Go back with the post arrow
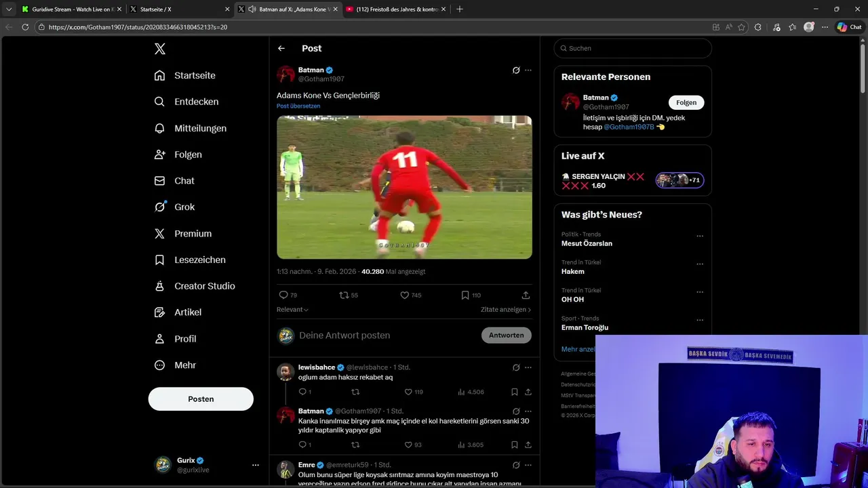The height and width of the screenshot is (488, 868). pyautogui.click(x=281, y=48)
